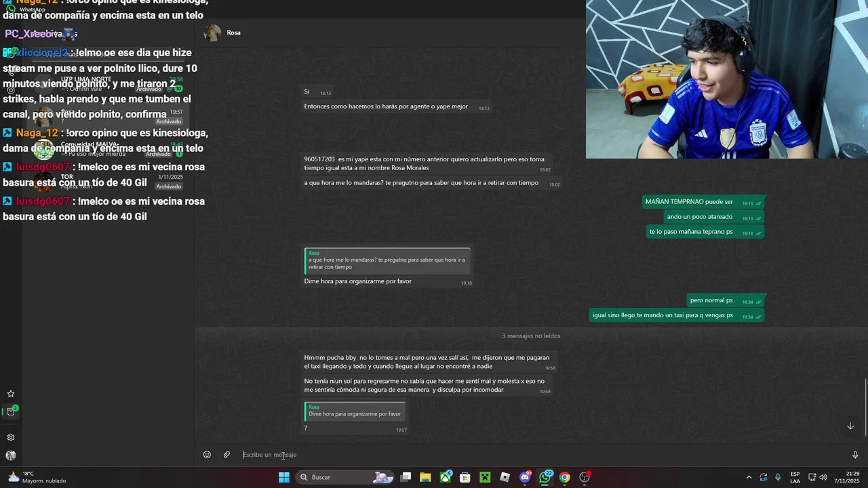Click the voice message microphone icon
868x488 pixels.
click(x=854, y=455)
